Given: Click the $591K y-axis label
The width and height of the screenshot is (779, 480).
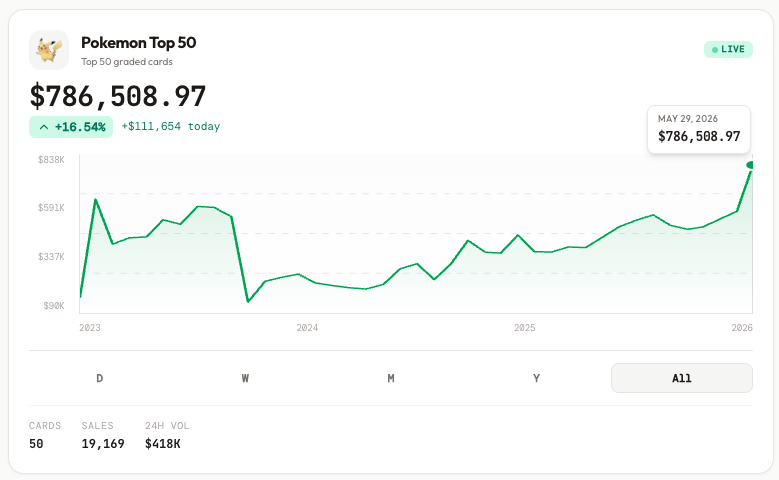Looking at the screenshot, I should 51,208.
